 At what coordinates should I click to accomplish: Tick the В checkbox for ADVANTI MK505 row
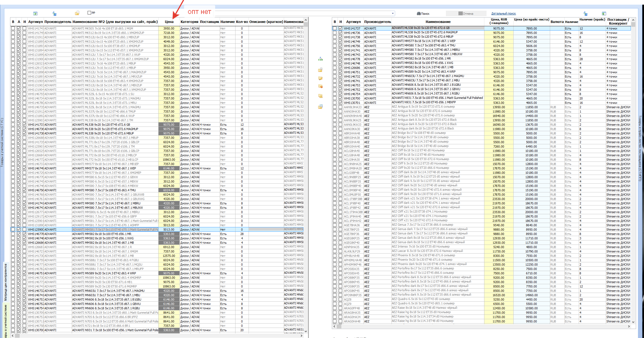coord(13,28)
